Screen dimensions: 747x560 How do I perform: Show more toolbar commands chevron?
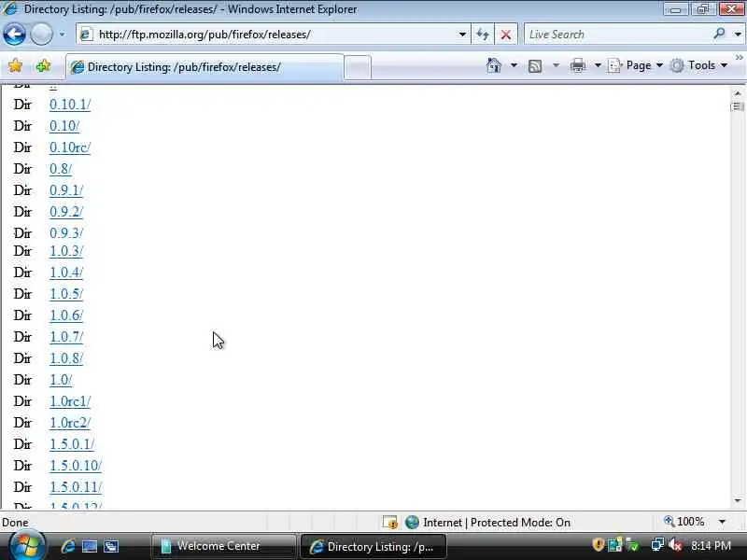[739, 58]
